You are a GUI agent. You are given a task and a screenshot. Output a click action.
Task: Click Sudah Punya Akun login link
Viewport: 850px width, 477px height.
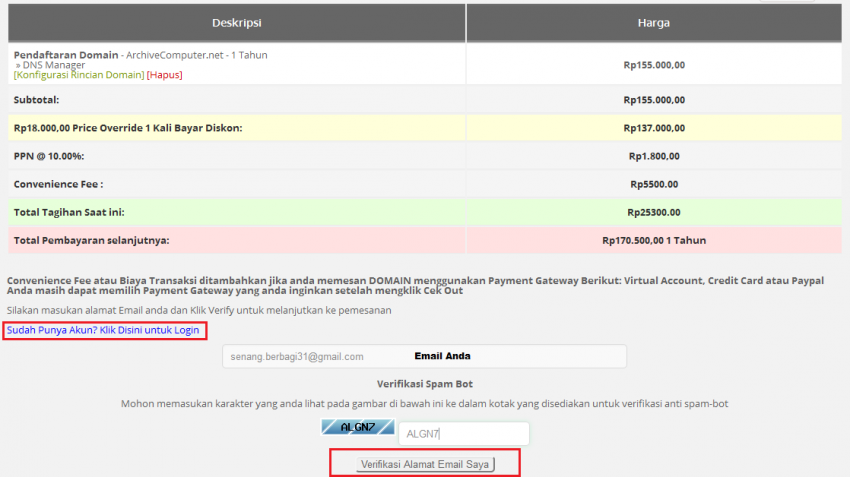[103, 330]
